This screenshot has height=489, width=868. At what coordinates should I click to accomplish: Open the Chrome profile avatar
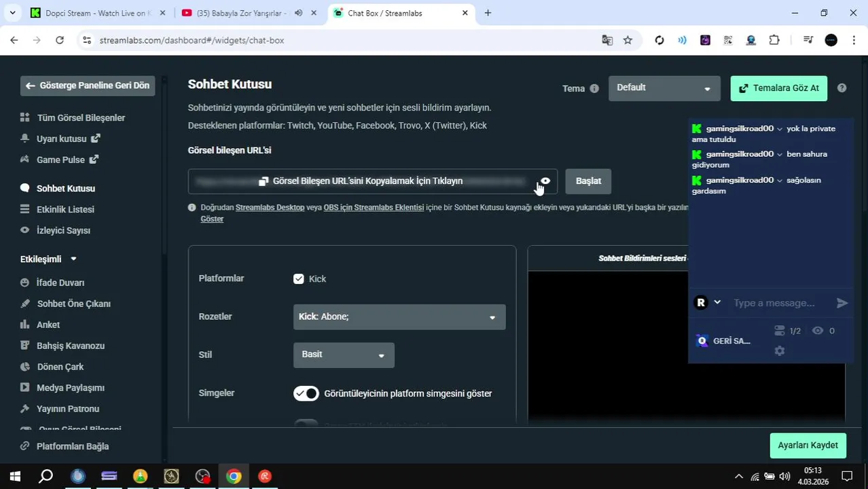pos(831,40)
